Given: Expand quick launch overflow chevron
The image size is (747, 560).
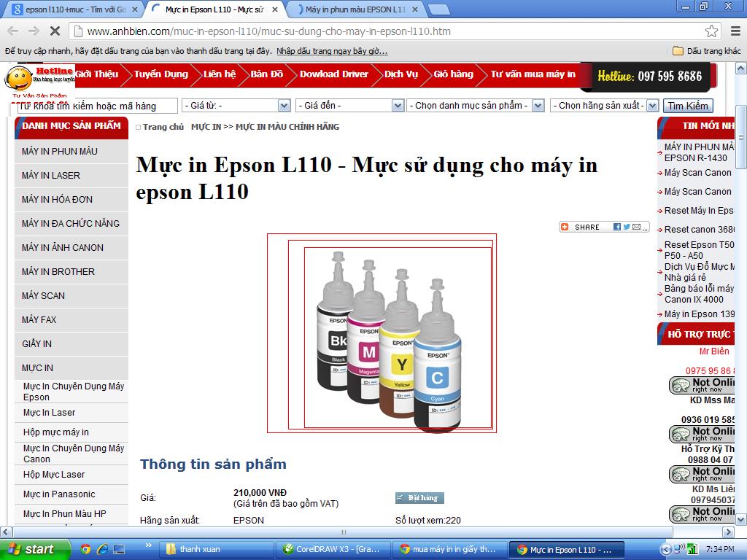Looking at the screenshot, I should click(148, 545).
